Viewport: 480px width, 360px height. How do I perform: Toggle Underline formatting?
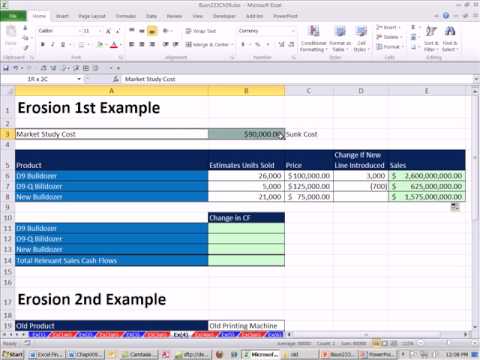(63, 44)
